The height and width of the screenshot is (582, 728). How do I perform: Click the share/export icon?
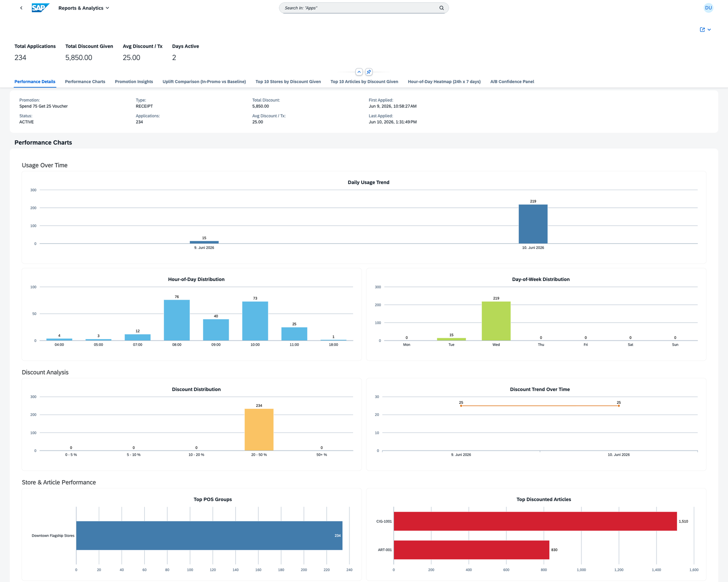coord(703,30)
